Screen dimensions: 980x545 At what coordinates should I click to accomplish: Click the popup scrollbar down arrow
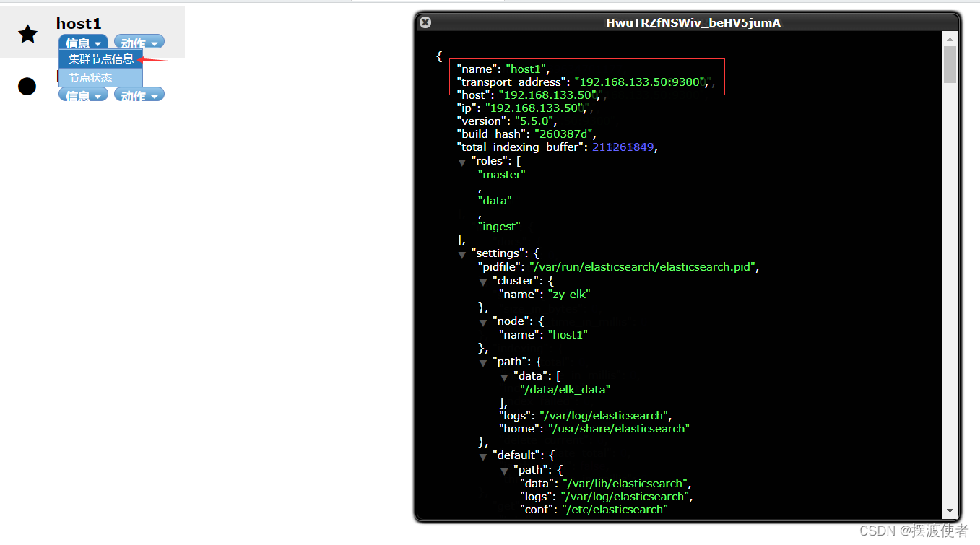(950, 510)
